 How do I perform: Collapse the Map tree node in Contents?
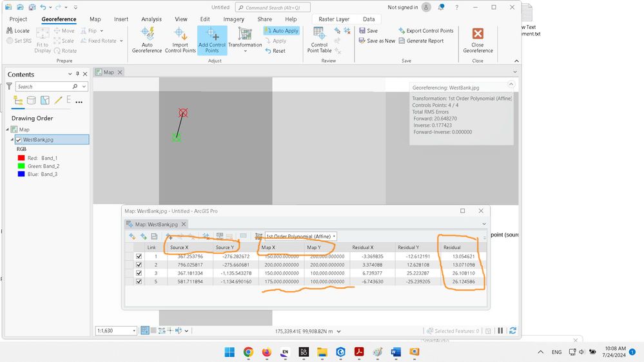coord(7,129)
